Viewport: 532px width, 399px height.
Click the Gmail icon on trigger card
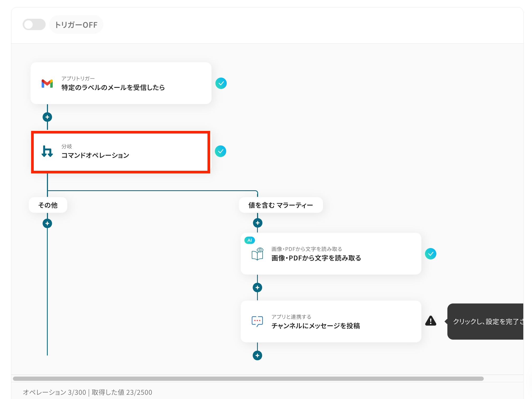(x=47, y=83)
